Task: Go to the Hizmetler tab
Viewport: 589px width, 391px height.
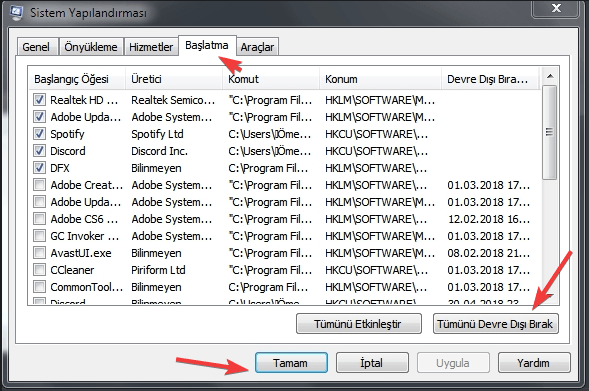Action: click(x=151, y=47)
